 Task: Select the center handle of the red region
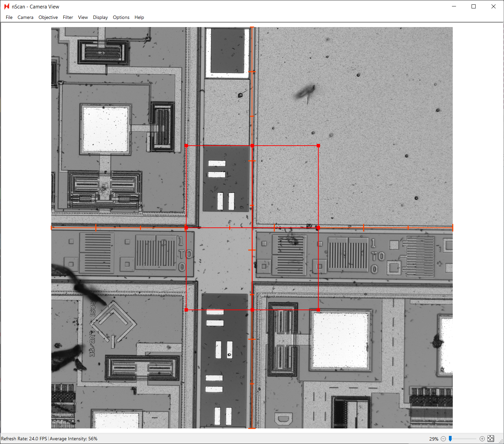click(252, 228)
